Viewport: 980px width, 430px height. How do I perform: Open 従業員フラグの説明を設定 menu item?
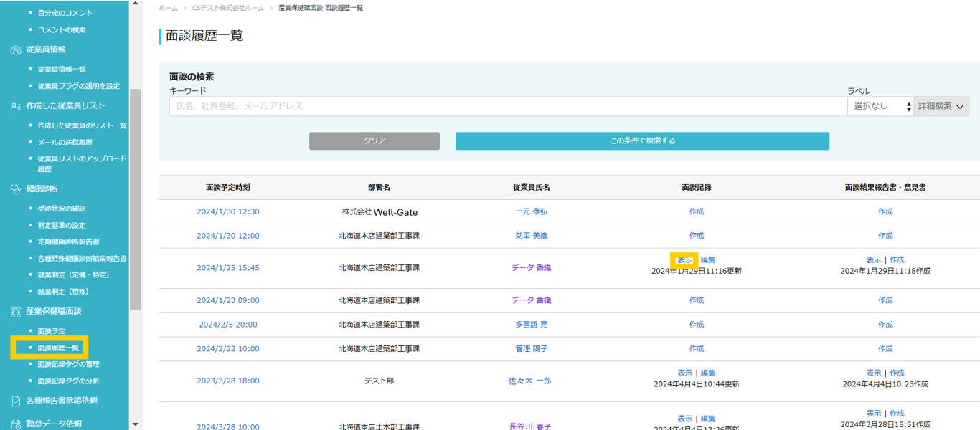click(x=78, y=86)
